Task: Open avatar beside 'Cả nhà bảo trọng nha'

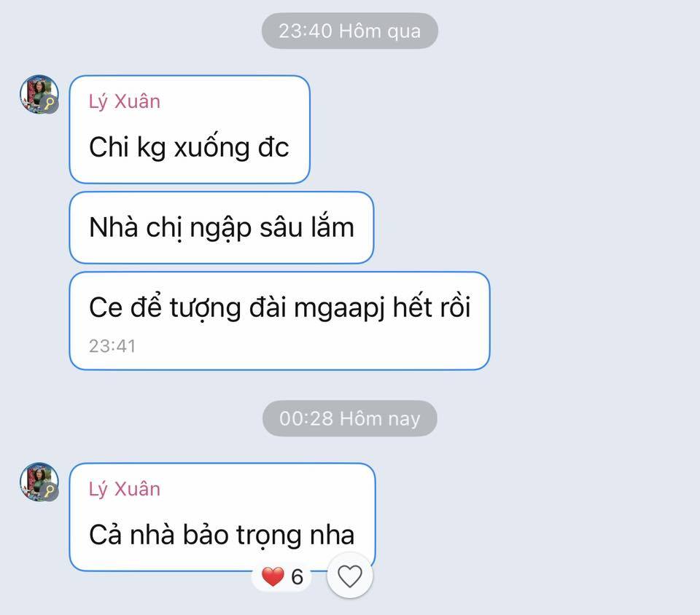Action: [x=39, y=482]
